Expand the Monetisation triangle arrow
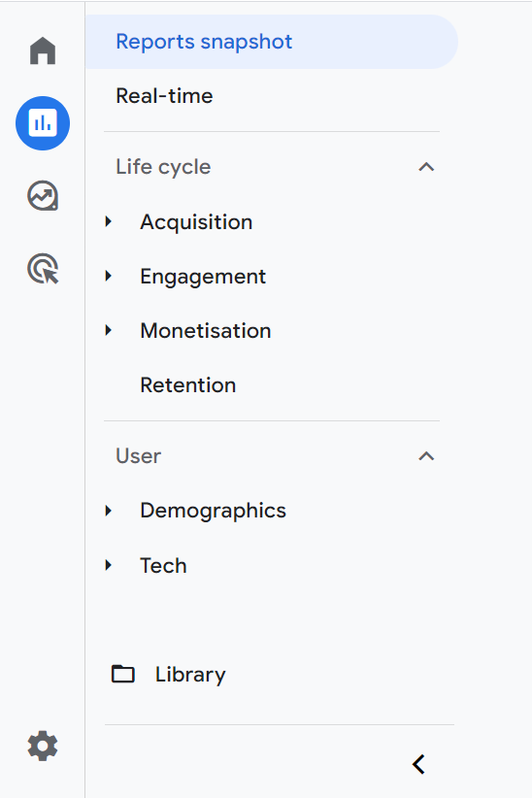 coord(108,330)
